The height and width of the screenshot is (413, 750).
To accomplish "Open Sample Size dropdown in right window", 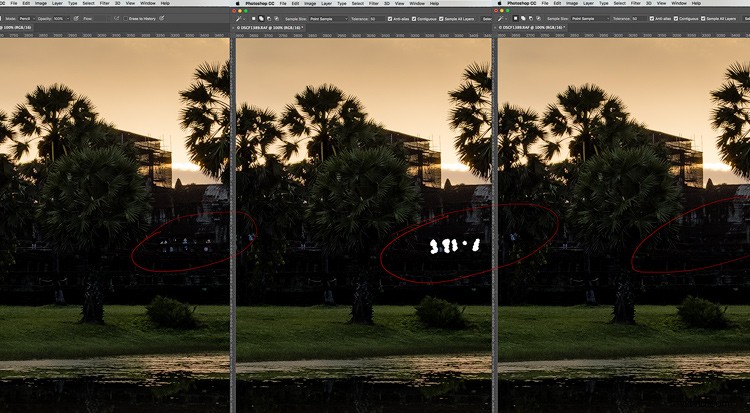I will 590,19.
